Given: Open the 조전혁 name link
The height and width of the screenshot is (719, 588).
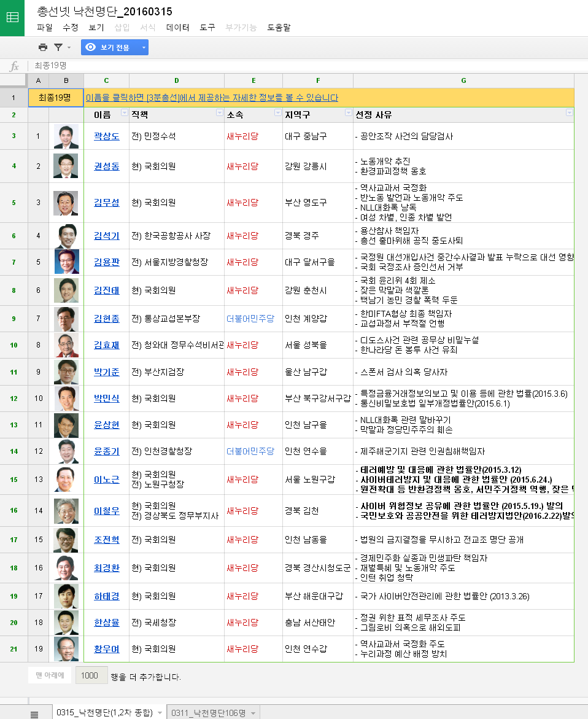Looking at the screenshot, I should click(107, 540).
